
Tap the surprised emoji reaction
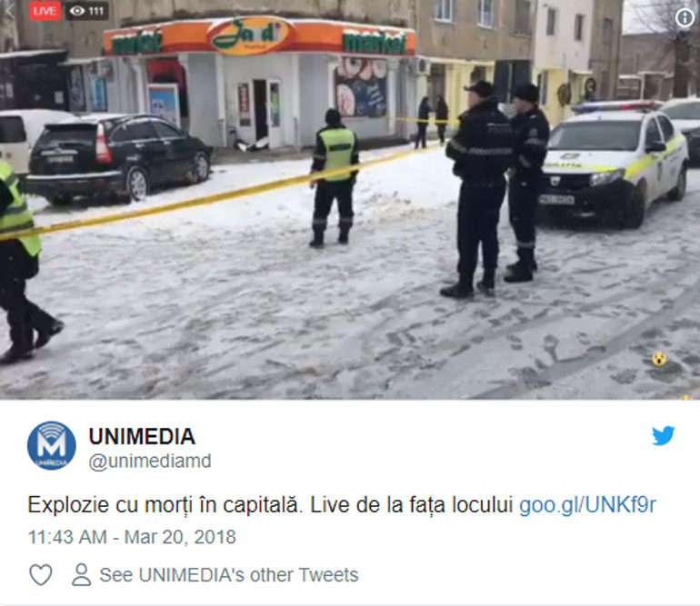tap(659, 359)
